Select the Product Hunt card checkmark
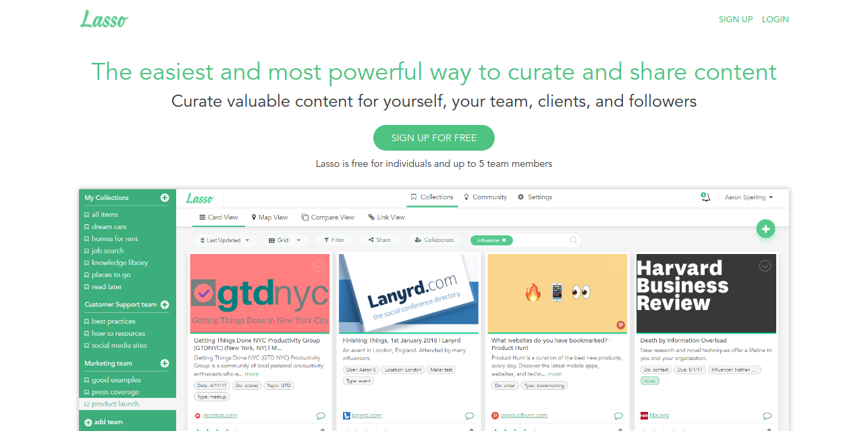The width and height of the screenshot is (868, 431). tap(616, 266)
